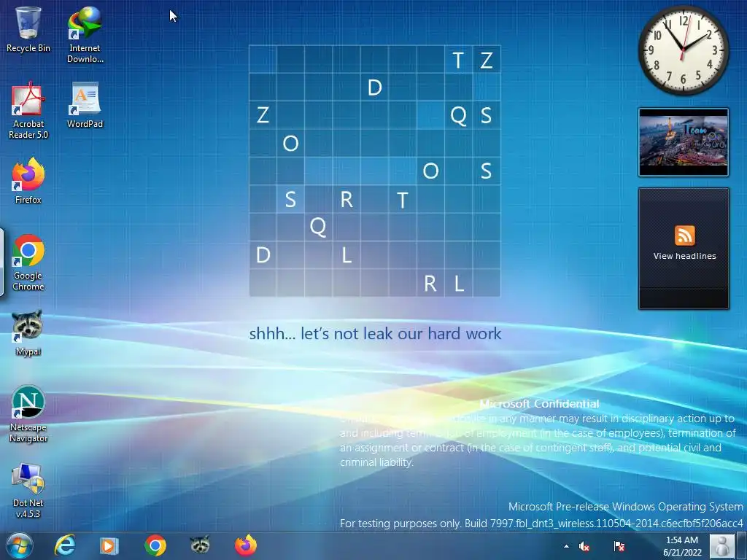Click the orange RSS feed icon
Screen dimensions: 747x560
684,236
